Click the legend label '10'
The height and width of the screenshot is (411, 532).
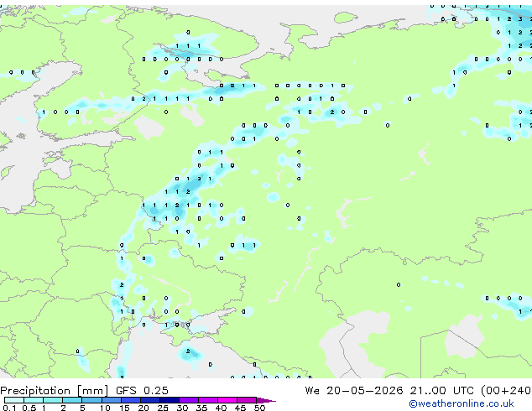(x=105, y=408)
